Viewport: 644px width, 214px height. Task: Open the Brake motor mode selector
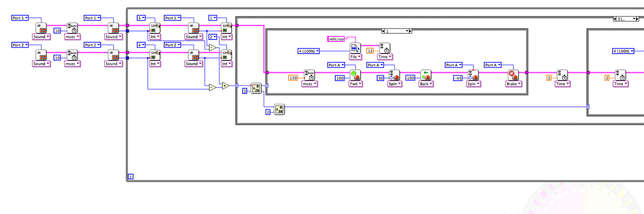coord(514,84)
